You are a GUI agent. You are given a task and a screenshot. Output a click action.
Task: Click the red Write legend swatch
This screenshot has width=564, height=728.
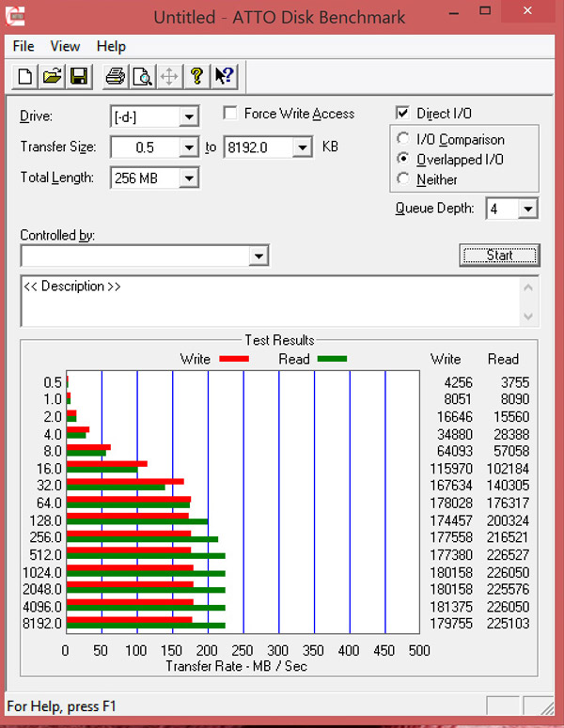[x=234, y=359]
